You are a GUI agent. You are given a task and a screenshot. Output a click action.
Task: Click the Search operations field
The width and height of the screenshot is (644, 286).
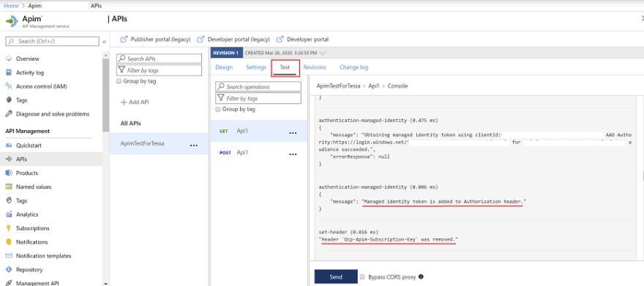tap(258, 86)
